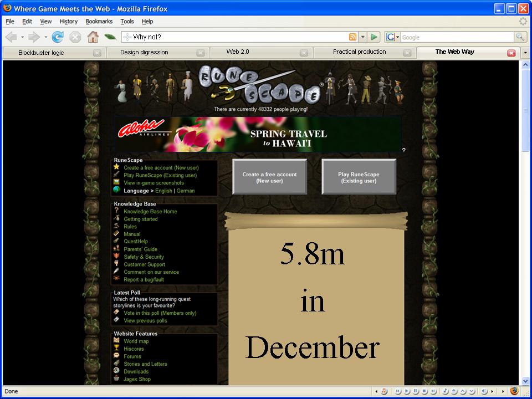The height and width of the screenshot is (399, 532).
Task: Expand left arrow before music note in status bar
Action: 376,391
